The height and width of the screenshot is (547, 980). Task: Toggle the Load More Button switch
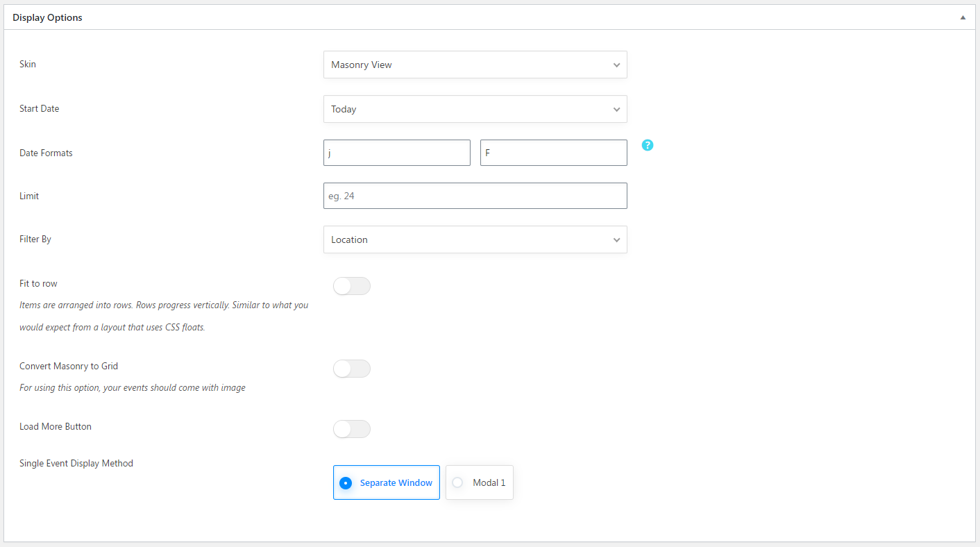pos(352,429)
